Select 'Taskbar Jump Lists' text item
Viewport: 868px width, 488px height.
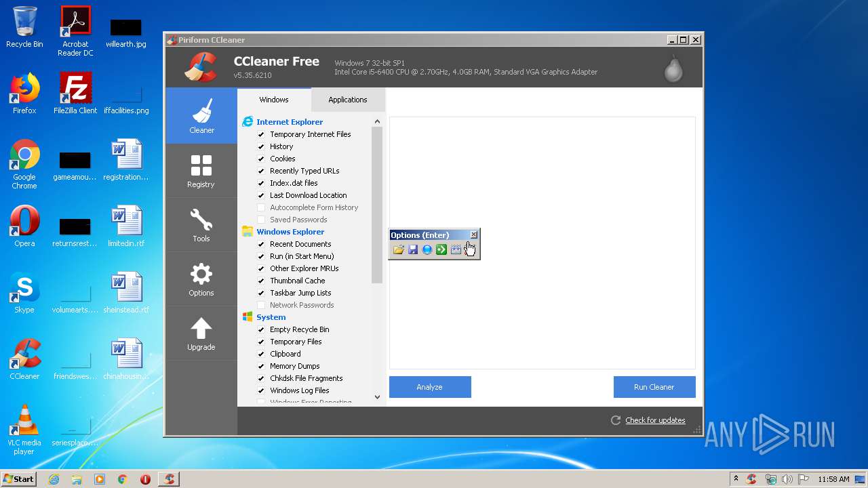pyautogui.click(x=300, y=293)
